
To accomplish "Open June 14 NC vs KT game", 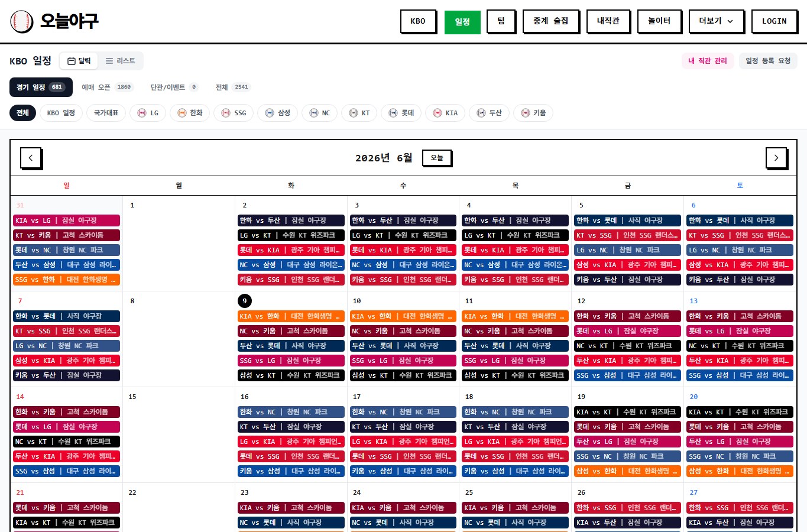I will pos(66,442).
